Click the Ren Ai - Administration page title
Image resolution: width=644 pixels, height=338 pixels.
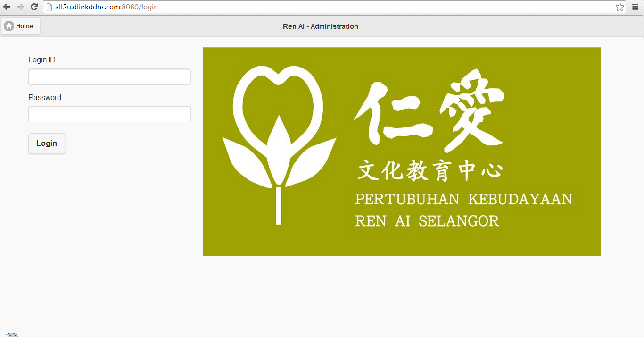tap(321, 26)
